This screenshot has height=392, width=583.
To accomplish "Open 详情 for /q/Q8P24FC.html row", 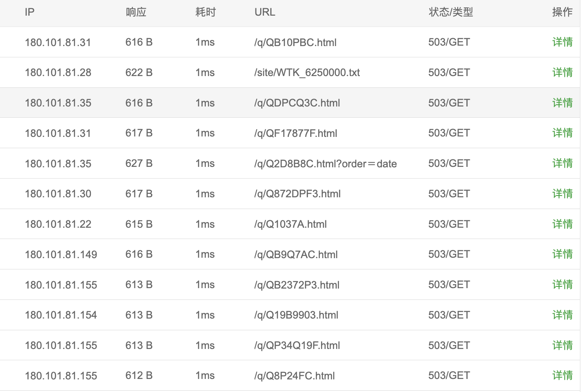I will [562, 375].
